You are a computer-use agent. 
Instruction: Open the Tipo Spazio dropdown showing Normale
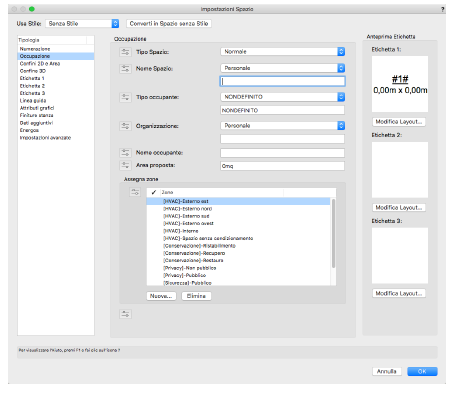[283, 52]
